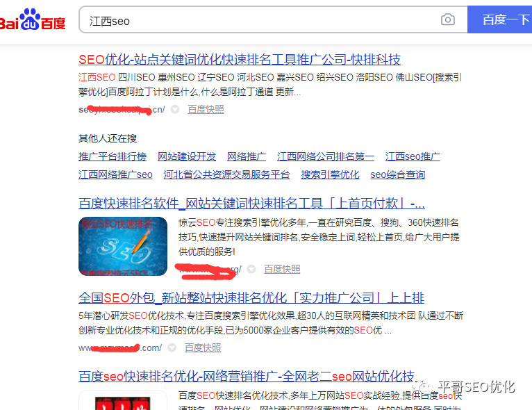Viewport: 532px width, 410px height.
Task: Expand dropdown arrow beside 惊云SEO result URL
Action: [x=251, y=269]
